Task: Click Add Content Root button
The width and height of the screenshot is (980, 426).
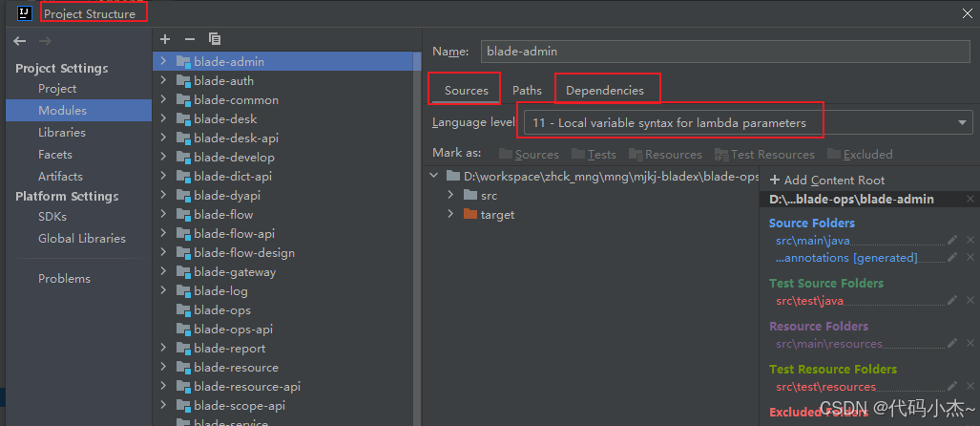Action: pyautogui.click(x=827, y=180)
